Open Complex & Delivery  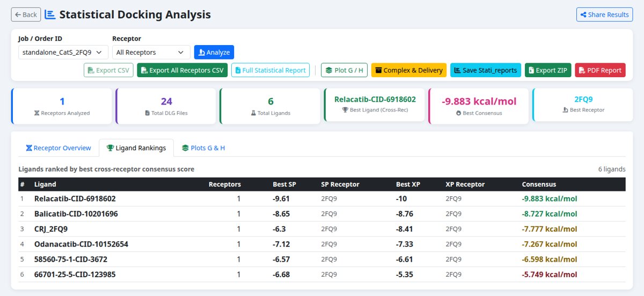[409, 70]
